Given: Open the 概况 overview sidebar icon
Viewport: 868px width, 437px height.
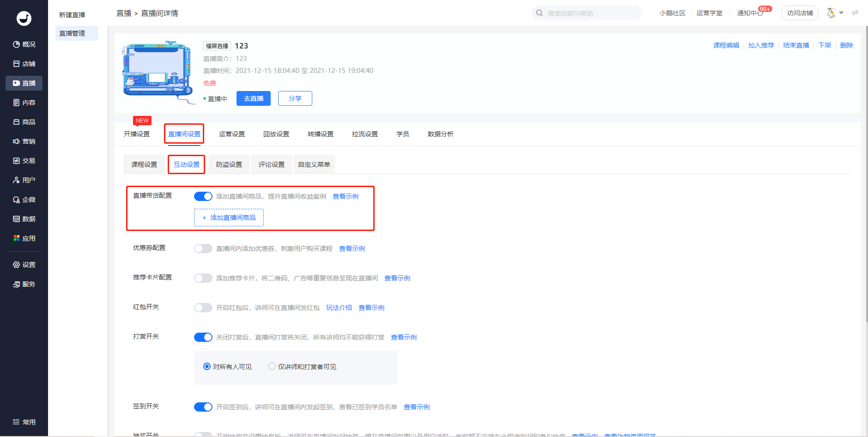Looking at the screenshot, I should click(x=17, y=44).
